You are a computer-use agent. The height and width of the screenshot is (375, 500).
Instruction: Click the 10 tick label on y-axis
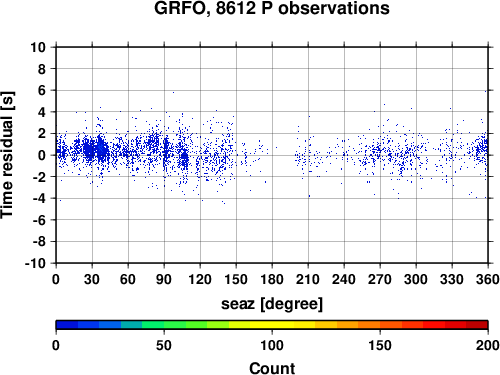coord(38,47)
